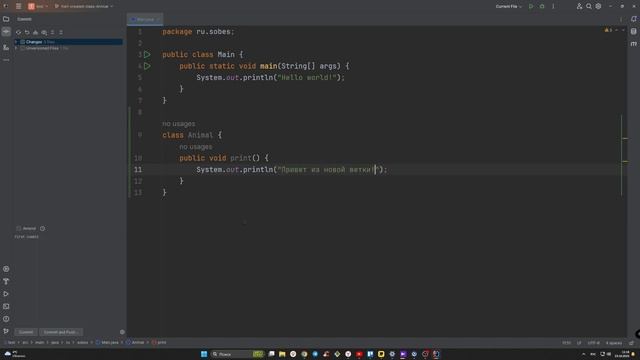Screen dimensions: 640x360
Task: Click Animal in the breadcrumb bar
Action: [135, 342]
